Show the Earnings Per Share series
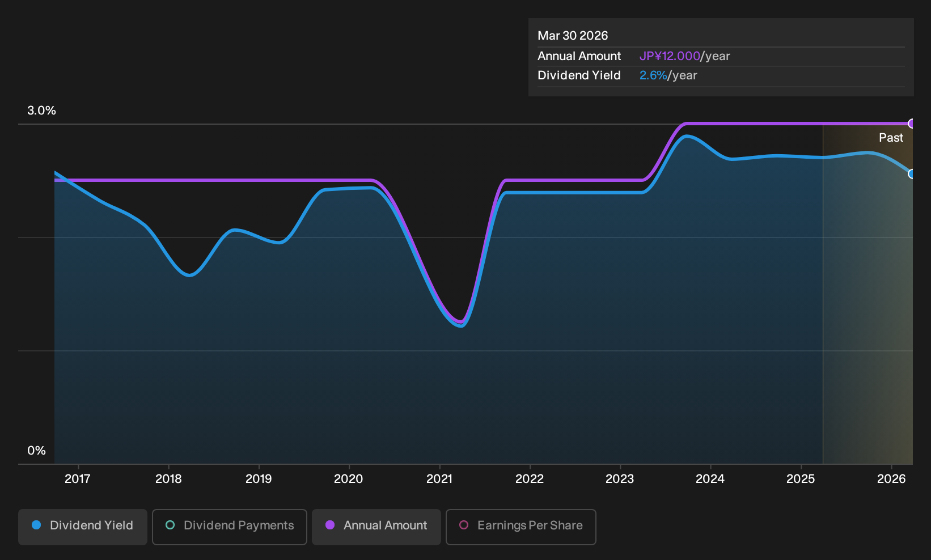The image size is (931, 560). (521, 527)
